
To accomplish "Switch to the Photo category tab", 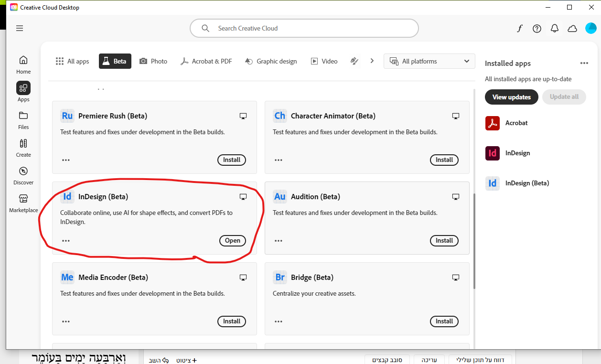I will tap(153, 61).
